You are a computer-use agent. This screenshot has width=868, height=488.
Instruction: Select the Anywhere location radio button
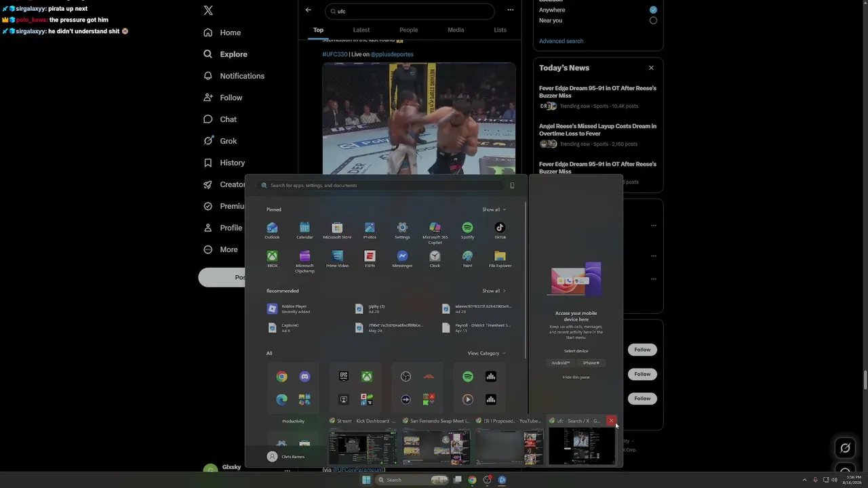pos(653,10)
